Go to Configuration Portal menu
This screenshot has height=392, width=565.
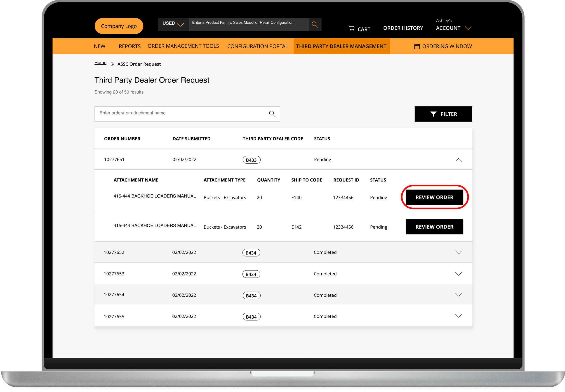coord(257,46)
